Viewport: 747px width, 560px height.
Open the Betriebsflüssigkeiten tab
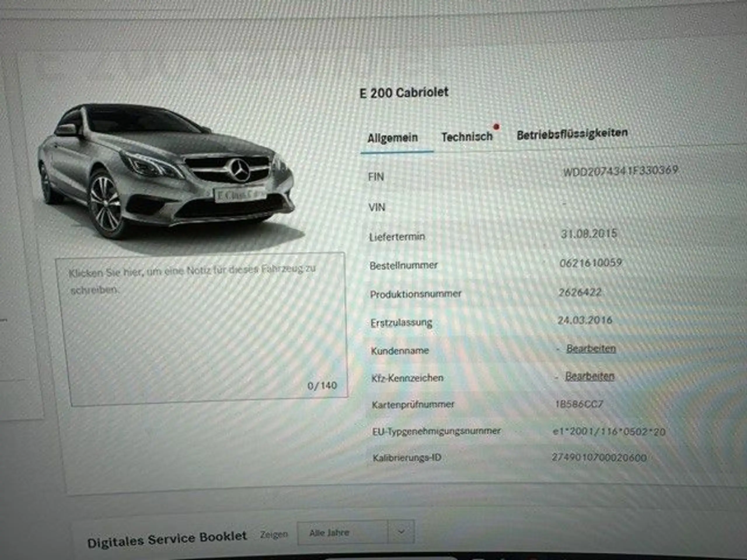point(572,134)
